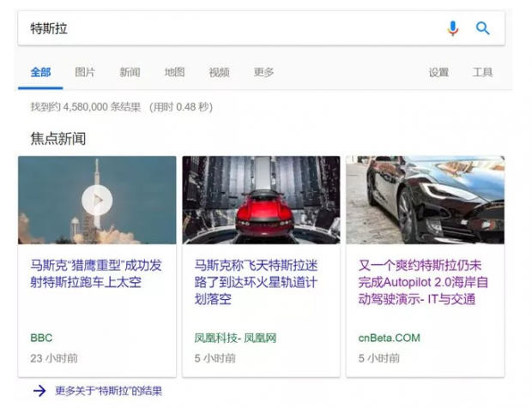Open the 工具 options
The image size is (532, 408).
click(x=482, y=72)
